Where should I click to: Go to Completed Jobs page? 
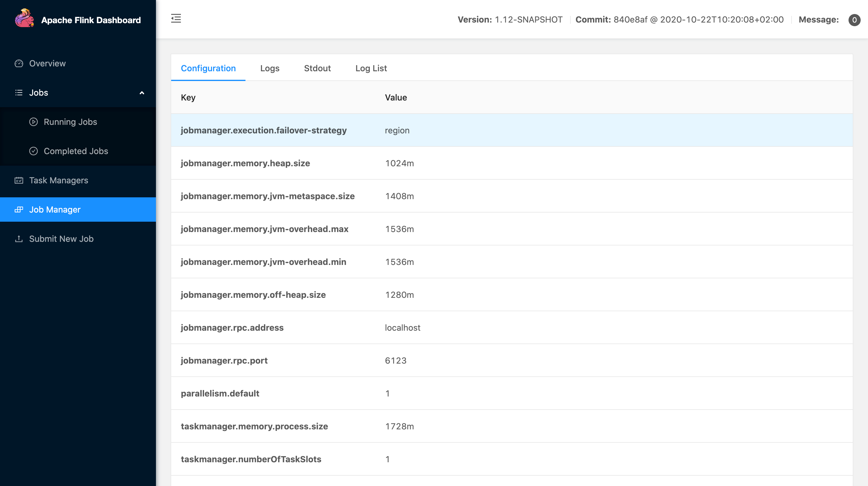click(x=76, y=151)
